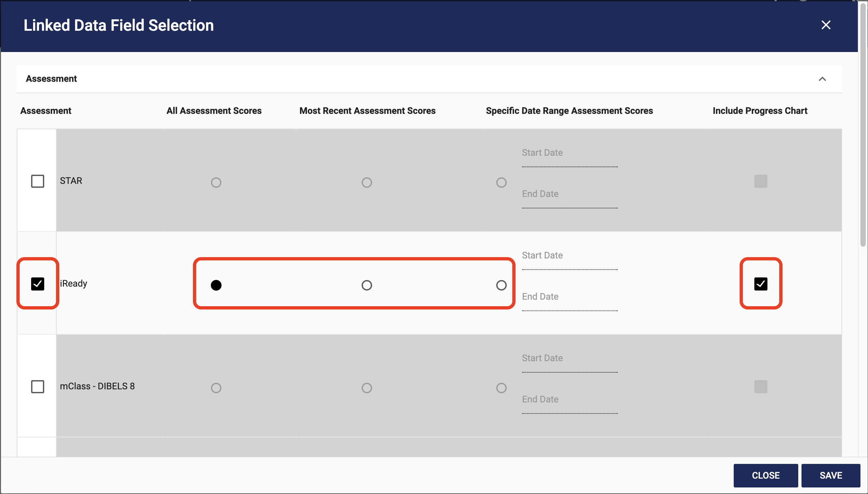The width and height of the screenshot is (868, 494).
Task: Select mClass Specific Date Range radio
Action: click(501, 388)
